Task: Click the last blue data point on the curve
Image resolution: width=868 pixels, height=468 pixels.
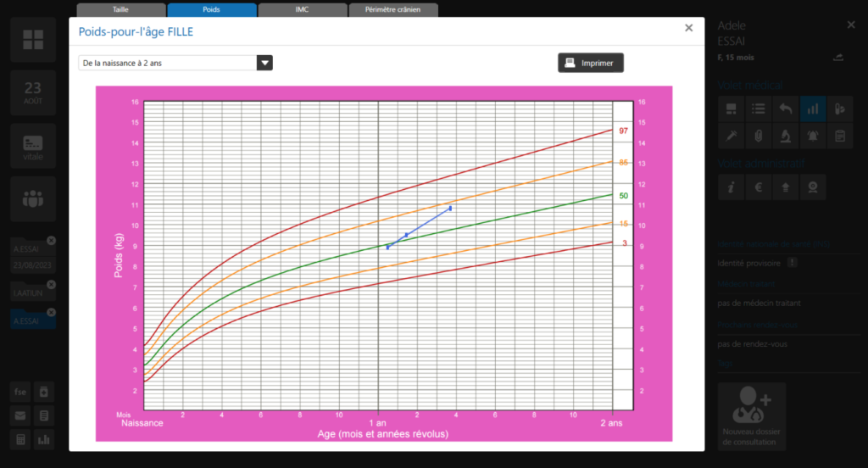Action: pyautogui.click(x=450, y=208)
